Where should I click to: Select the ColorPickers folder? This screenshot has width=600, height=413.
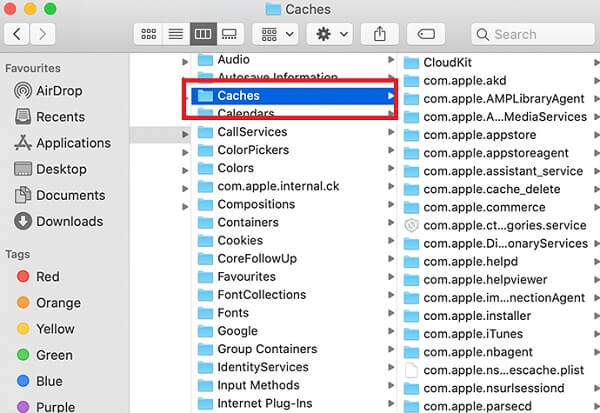(294, 150)
